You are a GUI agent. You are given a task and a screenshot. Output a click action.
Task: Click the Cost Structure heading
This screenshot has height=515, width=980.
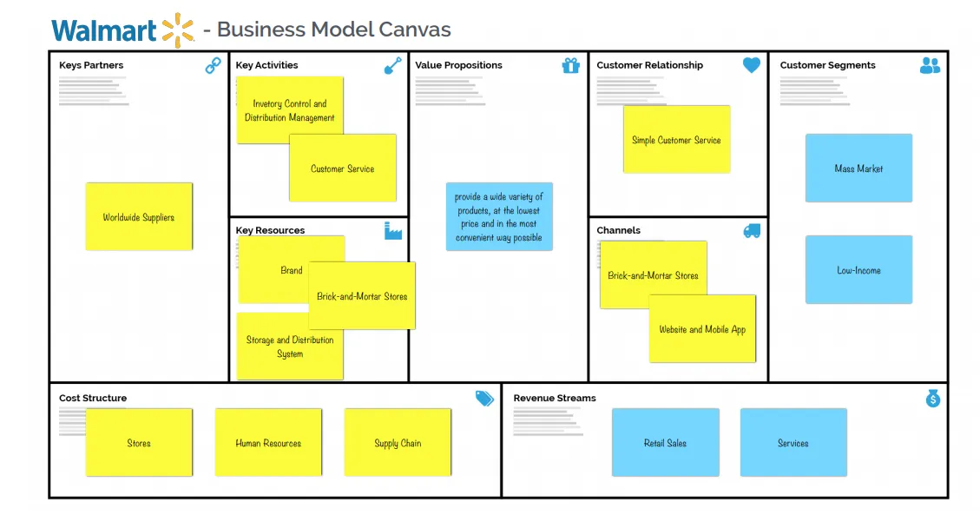point(93,398)
